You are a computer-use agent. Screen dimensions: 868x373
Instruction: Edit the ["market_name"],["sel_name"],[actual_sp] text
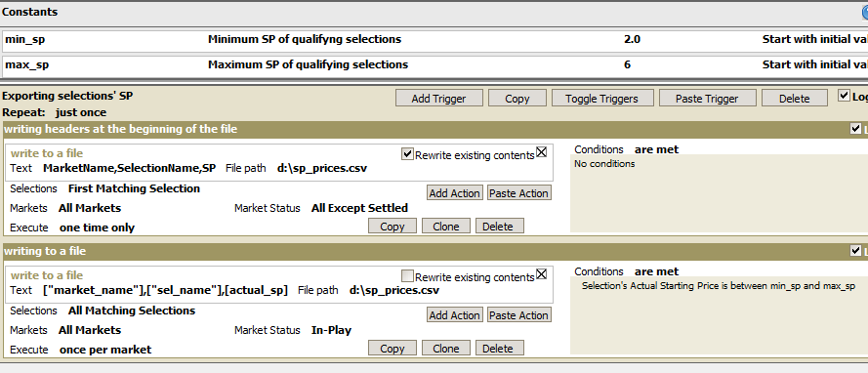[166, 290]
